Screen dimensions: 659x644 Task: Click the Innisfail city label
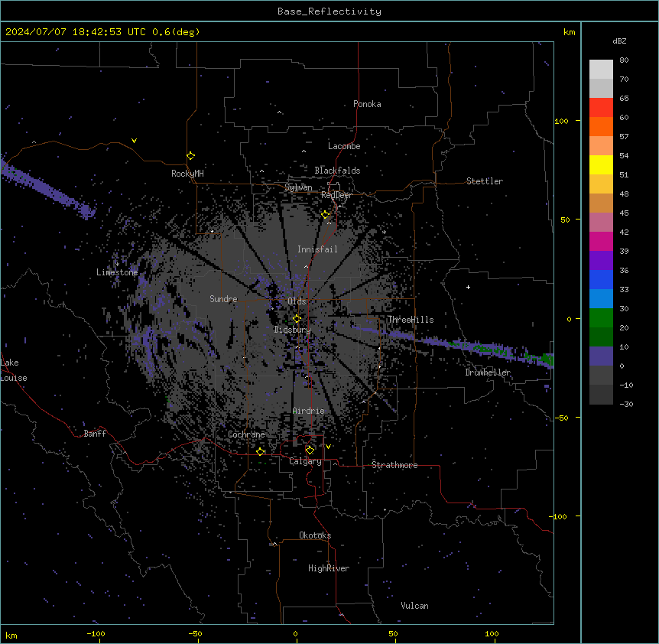pyautogui.click(x=317, y=249)
